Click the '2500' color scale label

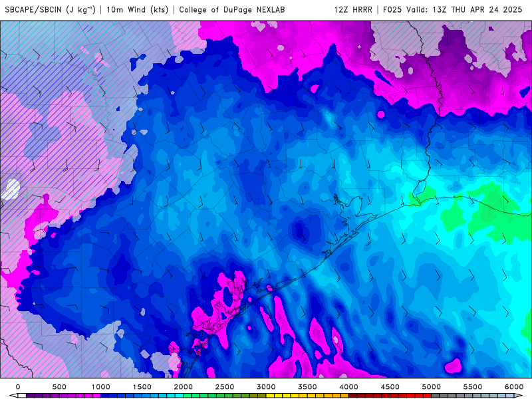pos(225,387)
